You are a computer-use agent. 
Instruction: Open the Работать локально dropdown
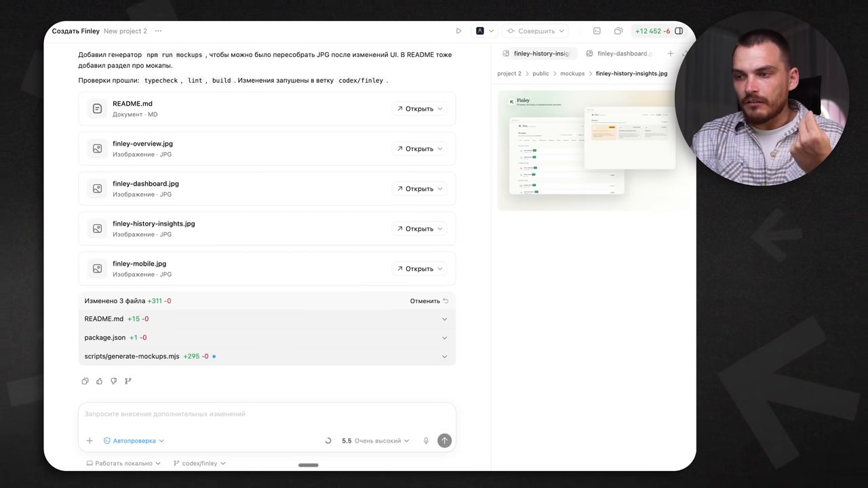(123, 464)
